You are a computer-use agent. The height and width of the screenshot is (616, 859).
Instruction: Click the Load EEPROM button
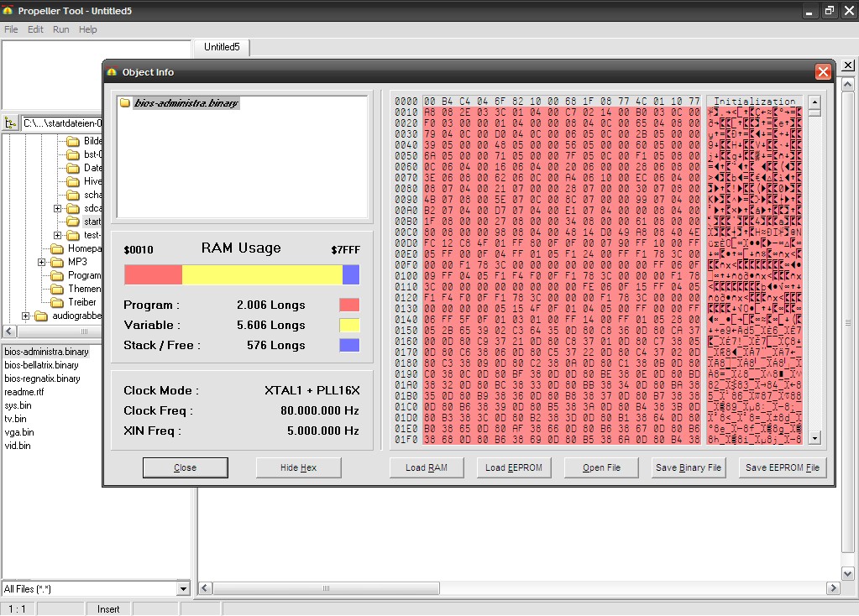514,467
